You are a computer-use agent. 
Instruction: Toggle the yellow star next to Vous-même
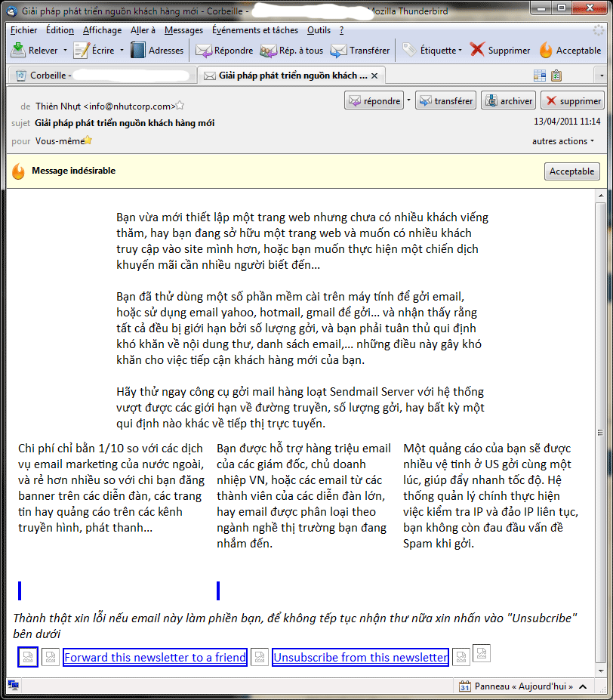88,140
